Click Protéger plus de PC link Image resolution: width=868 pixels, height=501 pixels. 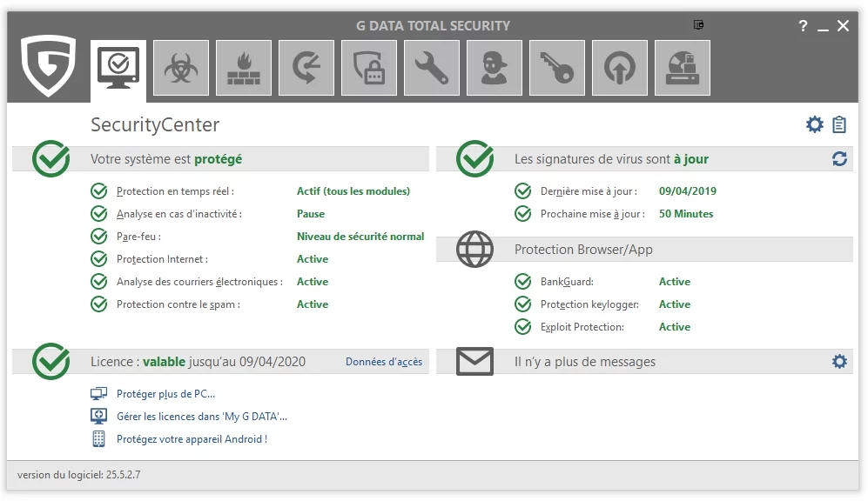[166, 394]
